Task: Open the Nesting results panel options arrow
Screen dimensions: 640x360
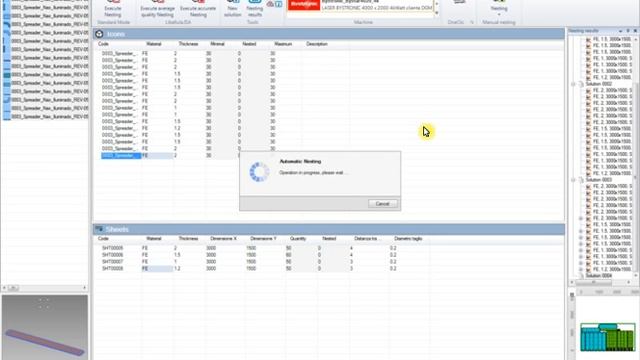Action: click(x=620, y=31)
